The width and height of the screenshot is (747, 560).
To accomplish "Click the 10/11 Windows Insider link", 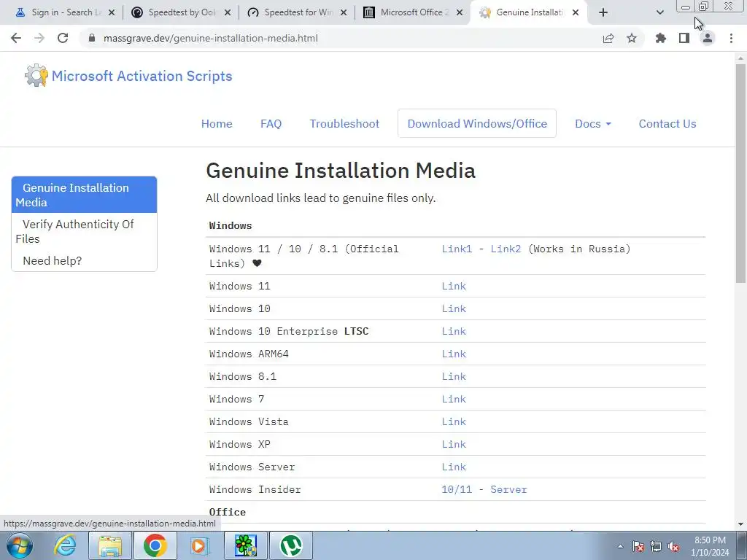I will [x=457, y=489].
